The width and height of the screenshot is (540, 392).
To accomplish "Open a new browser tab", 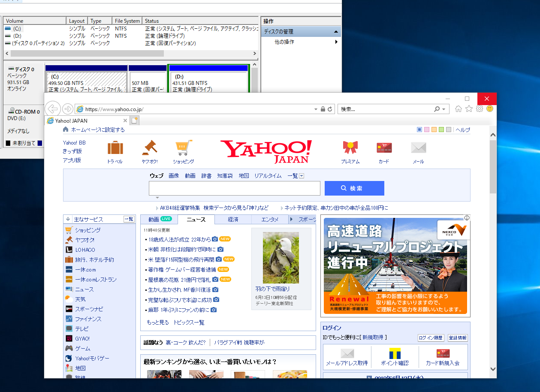I will pos(135,121).
